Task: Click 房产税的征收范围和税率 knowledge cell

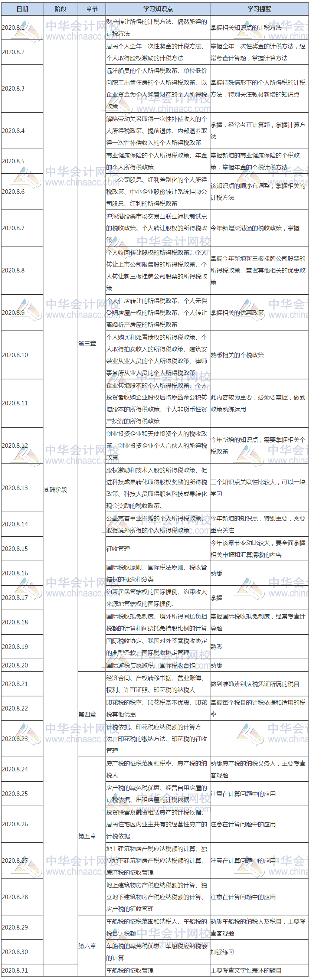Action: 158,769
